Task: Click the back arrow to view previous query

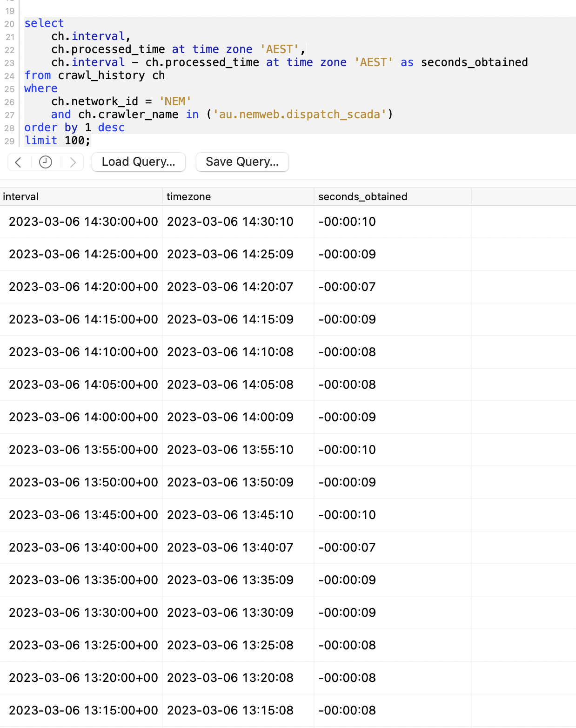Action: coord(18,162)
